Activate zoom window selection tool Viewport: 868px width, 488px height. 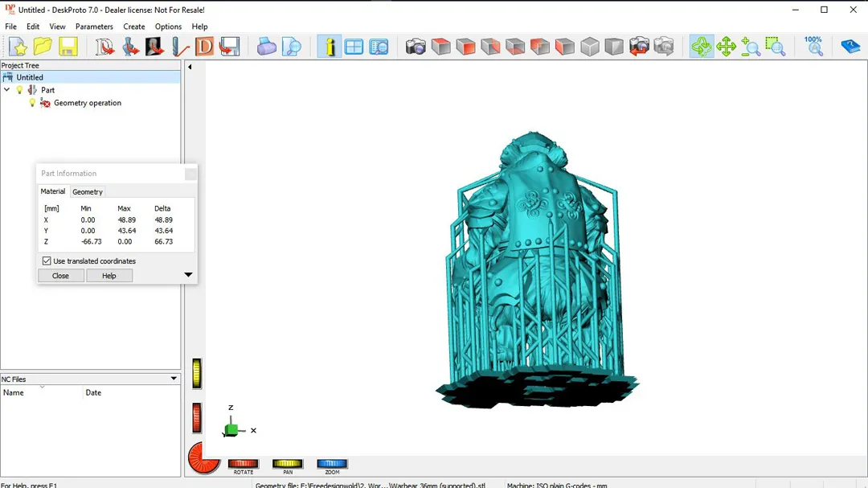[775, 47]
